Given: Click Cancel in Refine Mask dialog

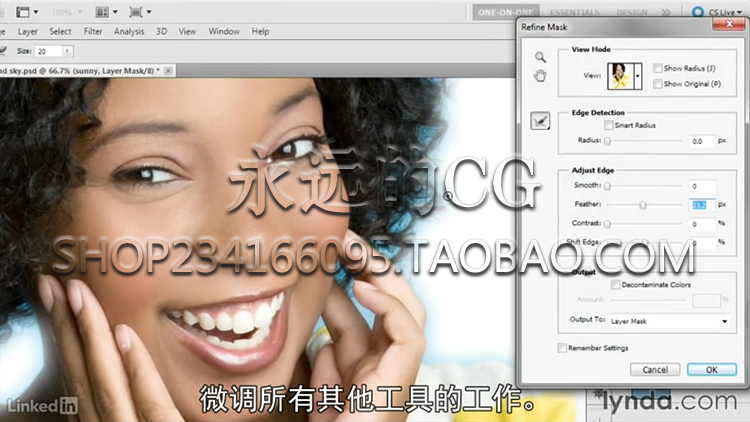Looking at the screenshot, I should (x=655, y=369).
